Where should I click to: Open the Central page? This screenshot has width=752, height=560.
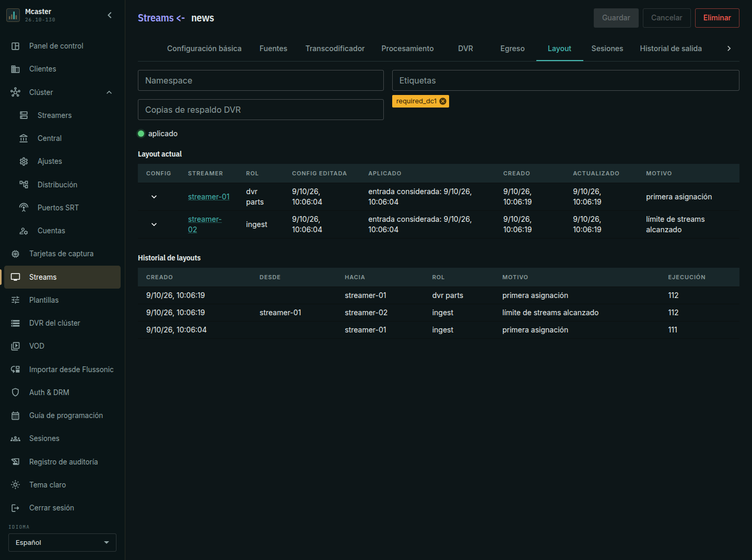click(x=62, y=138)
